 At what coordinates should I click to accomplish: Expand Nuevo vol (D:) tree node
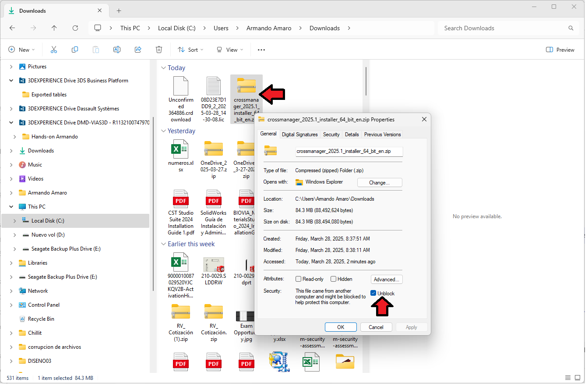(15, 235)
